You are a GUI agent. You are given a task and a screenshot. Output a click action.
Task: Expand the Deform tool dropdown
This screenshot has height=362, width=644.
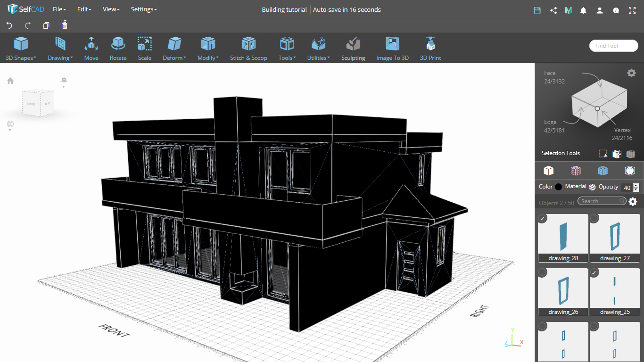(174, 49)
